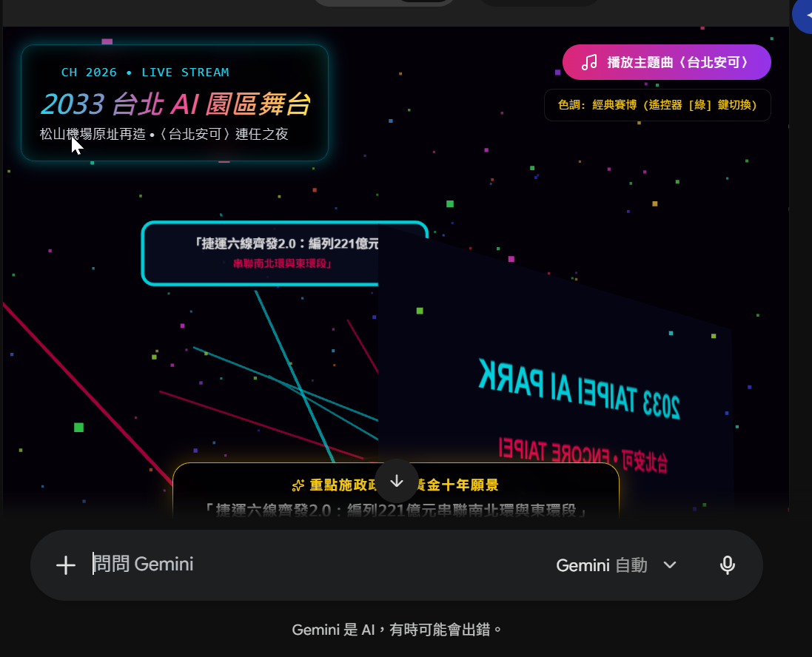Click subtitle 松山機場原址再造 • 〈台北安可〉連任之夜
Image resolution: width=812 pixels, height=657 pixels.
[164, 134]
